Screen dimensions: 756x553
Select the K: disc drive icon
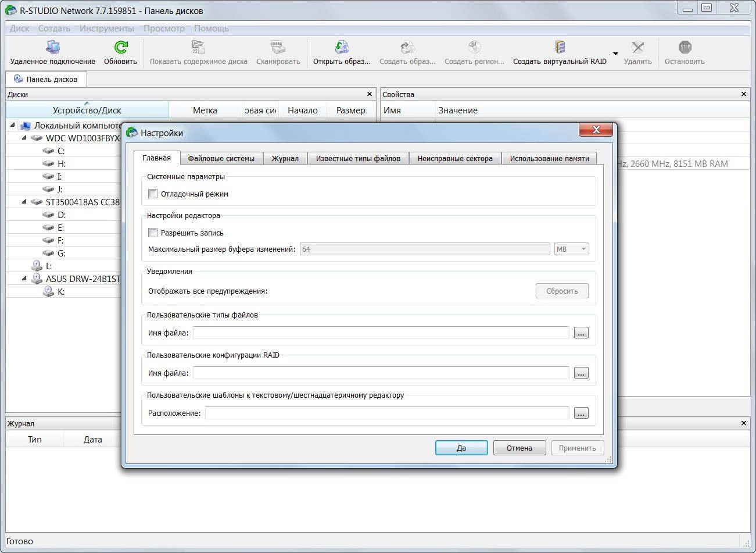pos(48,291)
